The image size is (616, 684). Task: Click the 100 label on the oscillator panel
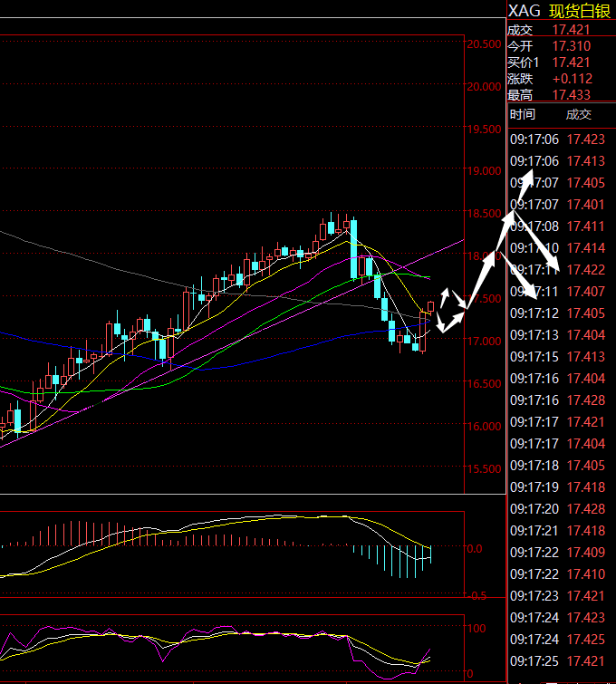point(478,628)
